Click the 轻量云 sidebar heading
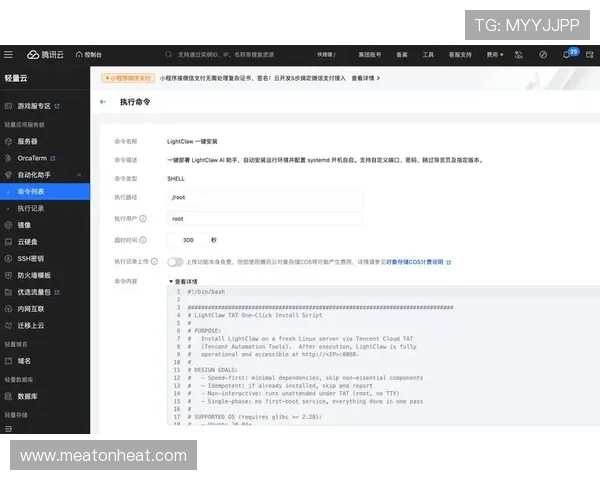This screenshot has width=600, height=480. tap(16, 78)
